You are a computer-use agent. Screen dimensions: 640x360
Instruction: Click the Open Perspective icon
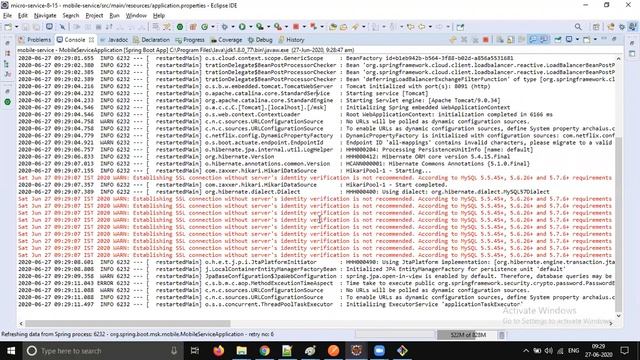click(596, 27)
